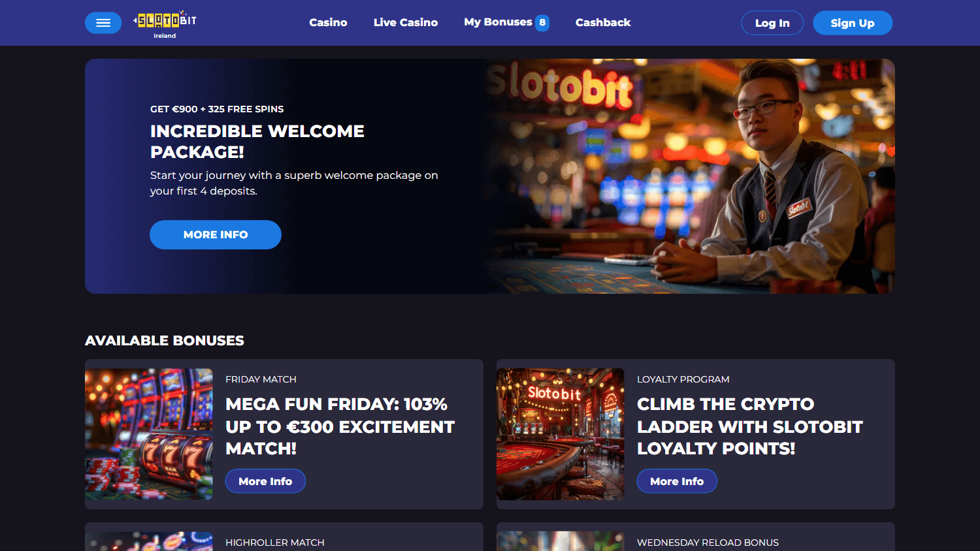Image resolution: width=980 pixels, height=551 pixels.
Task: Open MORE INFO for welcome package
Action: (x=216, y=234)
